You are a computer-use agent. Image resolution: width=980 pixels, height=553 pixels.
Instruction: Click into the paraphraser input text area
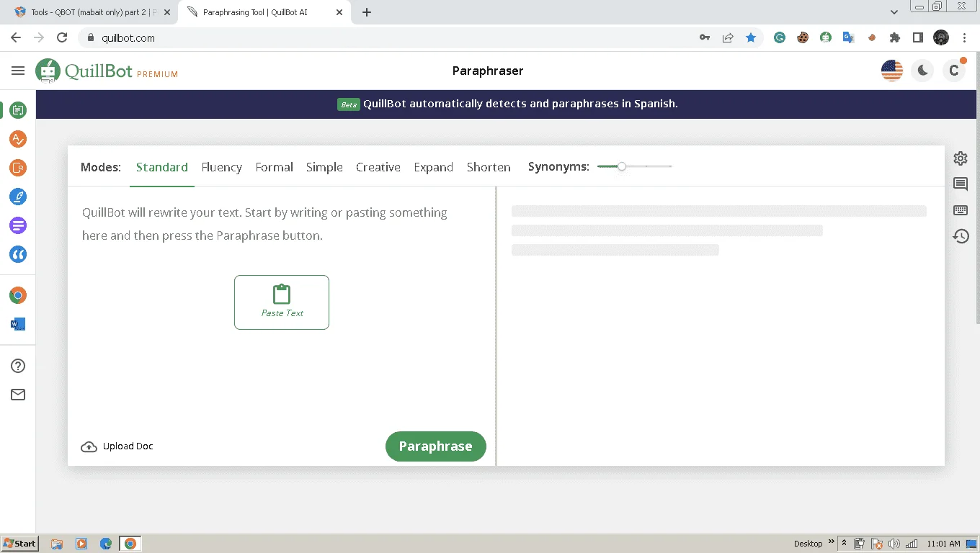281,310
